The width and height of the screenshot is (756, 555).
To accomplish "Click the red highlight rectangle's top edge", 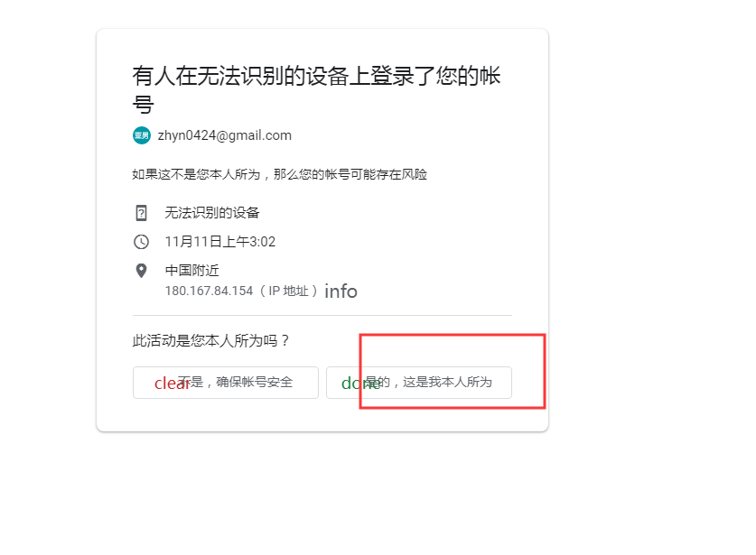I will tap(453, 335).
